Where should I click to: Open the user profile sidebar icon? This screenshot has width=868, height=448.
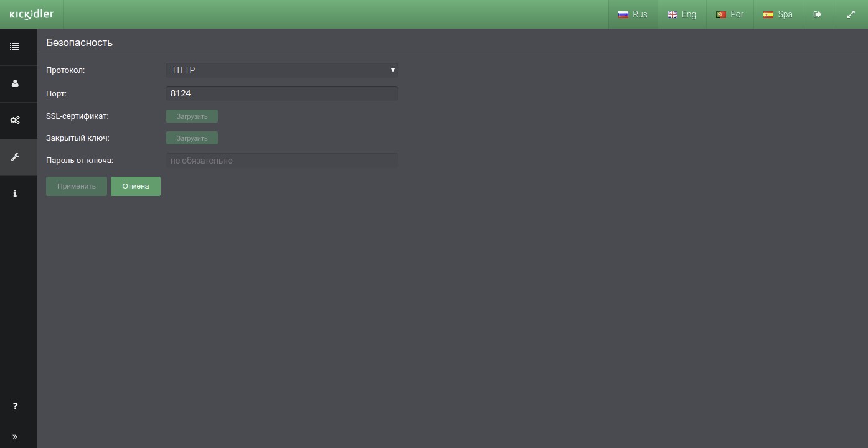(15, 83)
